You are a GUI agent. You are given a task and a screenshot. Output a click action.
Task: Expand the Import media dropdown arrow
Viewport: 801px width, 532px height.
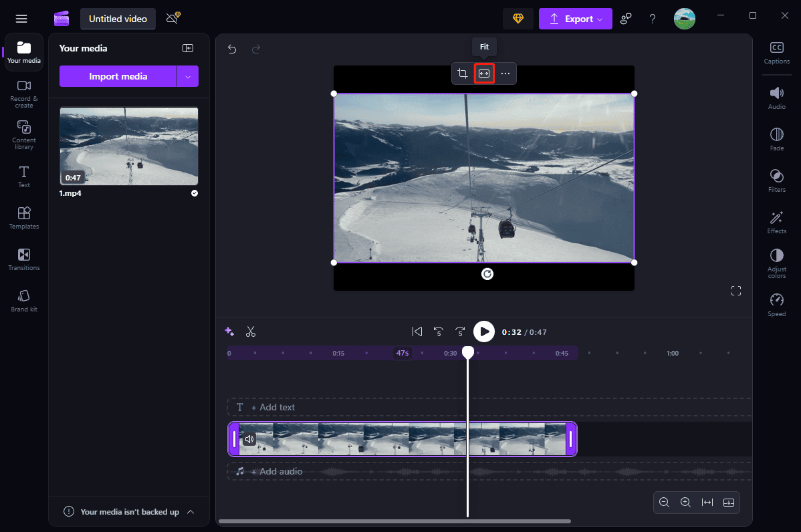coord(188,77)
